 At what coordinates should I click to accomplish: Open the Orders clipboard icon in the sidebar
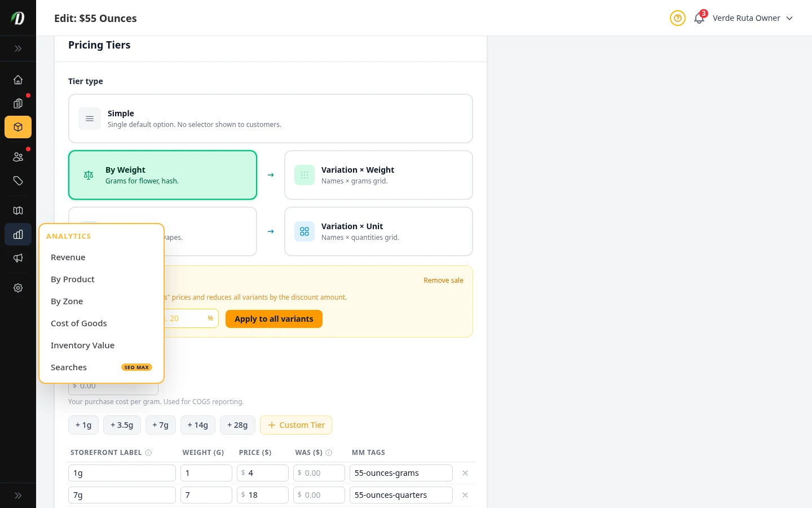pos(18,103)
